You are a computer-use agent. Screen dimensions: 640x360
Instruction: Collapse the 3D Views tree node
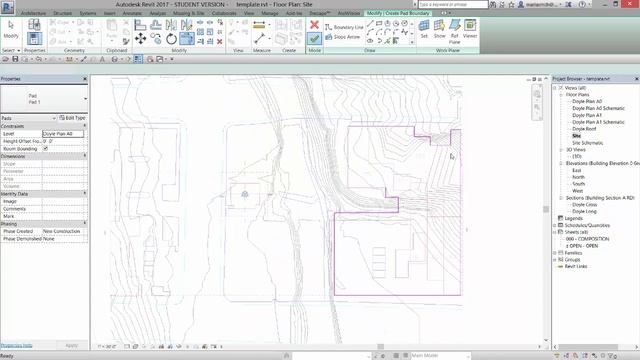click(562, 150)
